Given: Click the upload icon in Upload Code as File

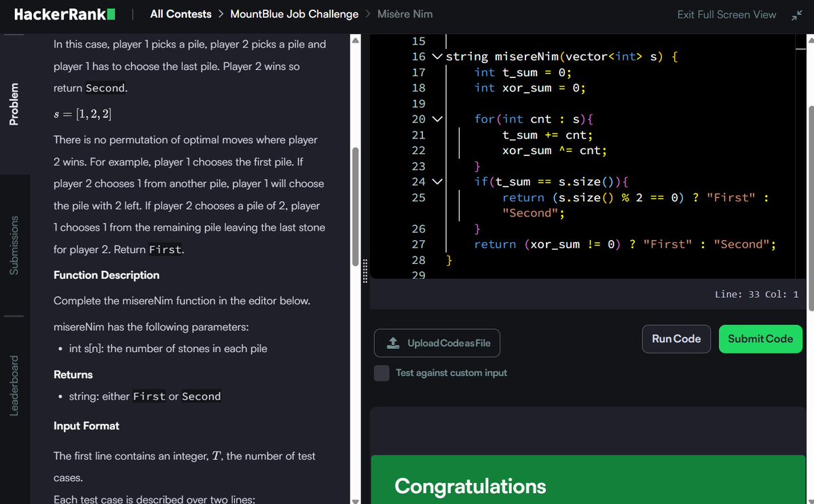Looking at the screenshot, I should [394, 343].
